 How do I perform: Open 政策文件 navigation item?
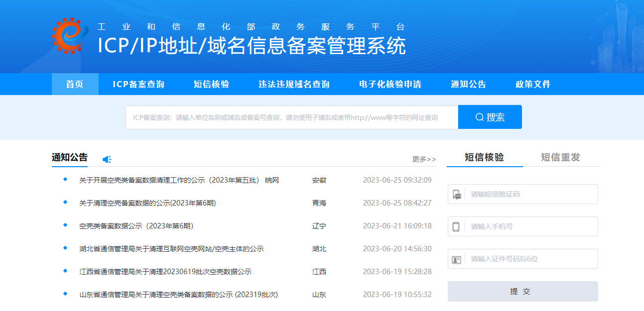(x=533, y=84)
